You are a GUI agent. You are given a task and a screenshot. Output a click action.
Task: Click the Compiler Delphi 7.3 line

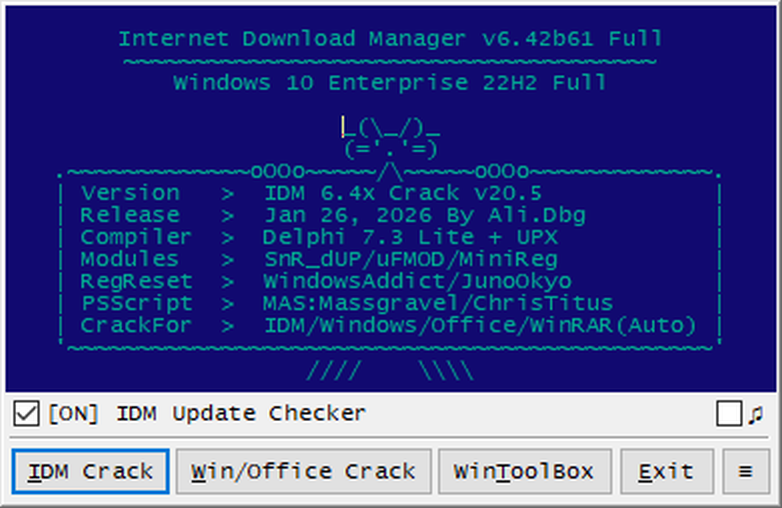point(390,237)
